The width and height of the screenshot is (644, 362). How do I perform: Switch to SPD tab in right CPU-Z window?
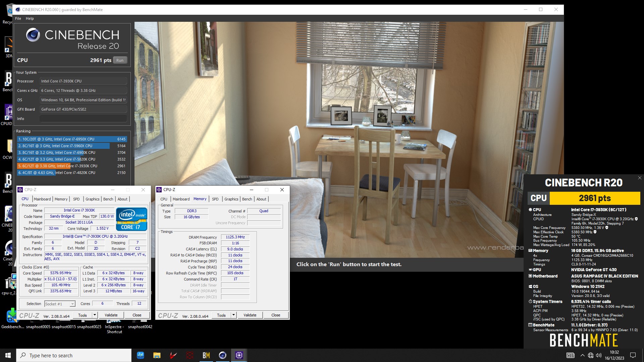click(x=215, y=199)
